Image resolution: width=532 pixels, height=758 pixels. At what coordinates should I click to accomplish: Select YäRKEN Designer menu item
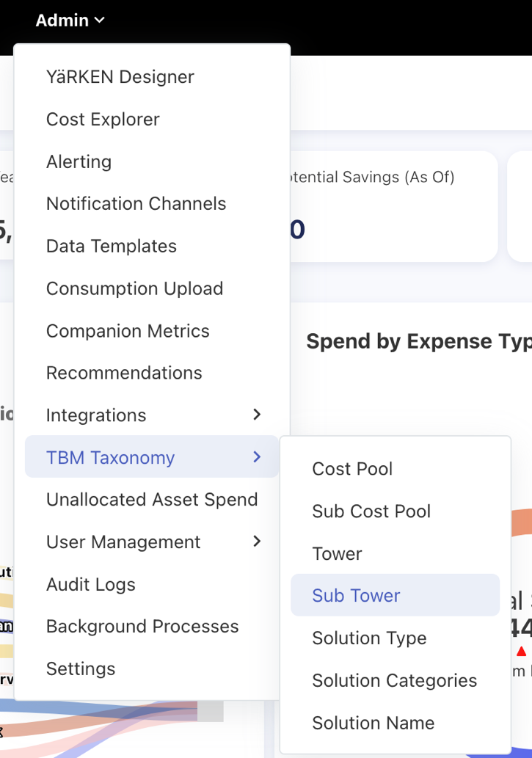coord(120,77)
